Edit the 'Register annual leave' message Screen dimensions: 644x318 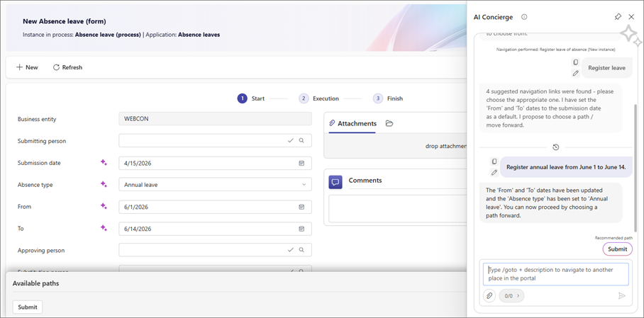click(494, 172)
